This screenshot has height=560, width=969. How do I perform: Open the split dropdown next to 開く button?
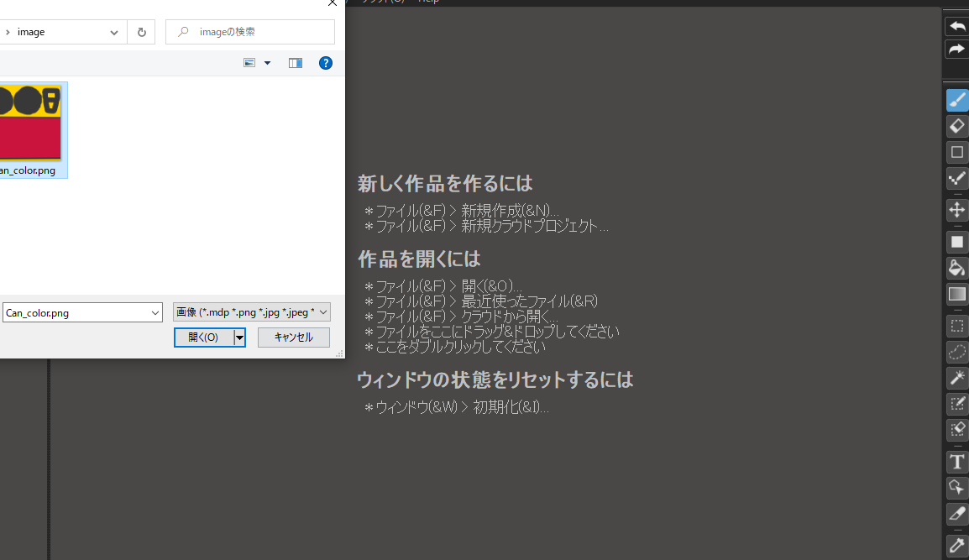tap(239, 337)
